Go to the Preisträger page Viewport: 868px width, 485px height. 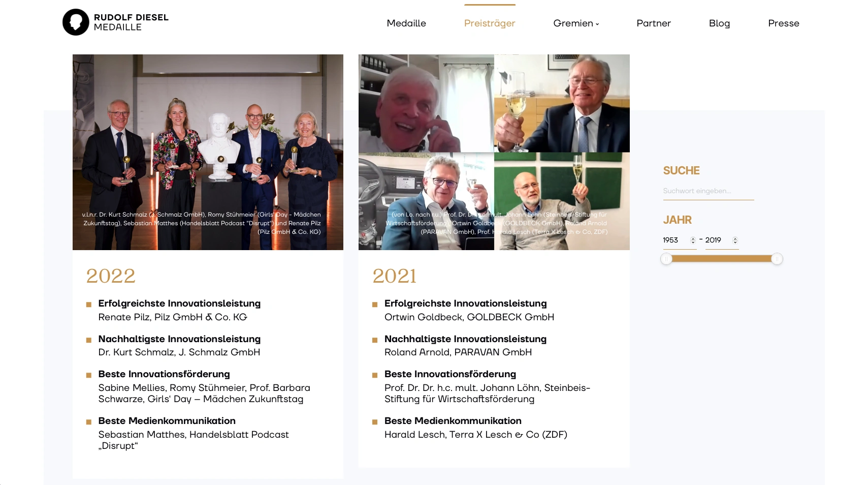pyautogui.click(x=490, y=23)
